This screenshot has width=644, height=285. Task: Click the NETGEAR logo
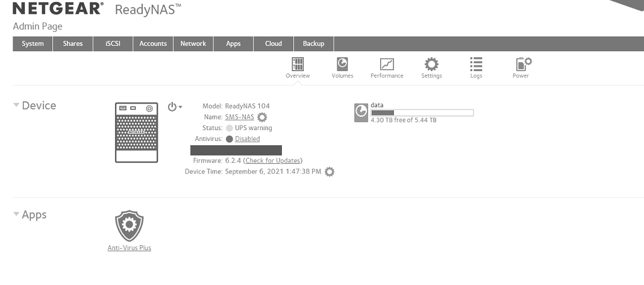[x=58, y=8]
